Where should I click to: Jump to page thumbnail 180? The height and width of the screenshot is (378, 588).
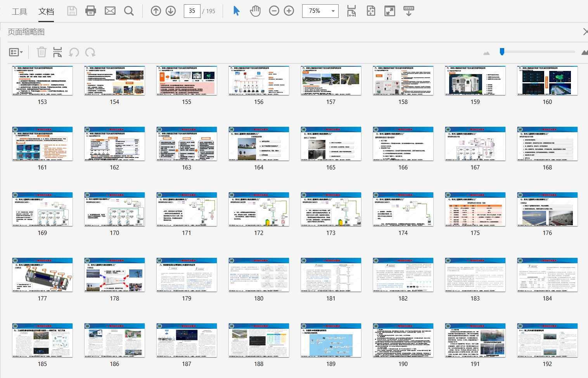pos(259,275)
